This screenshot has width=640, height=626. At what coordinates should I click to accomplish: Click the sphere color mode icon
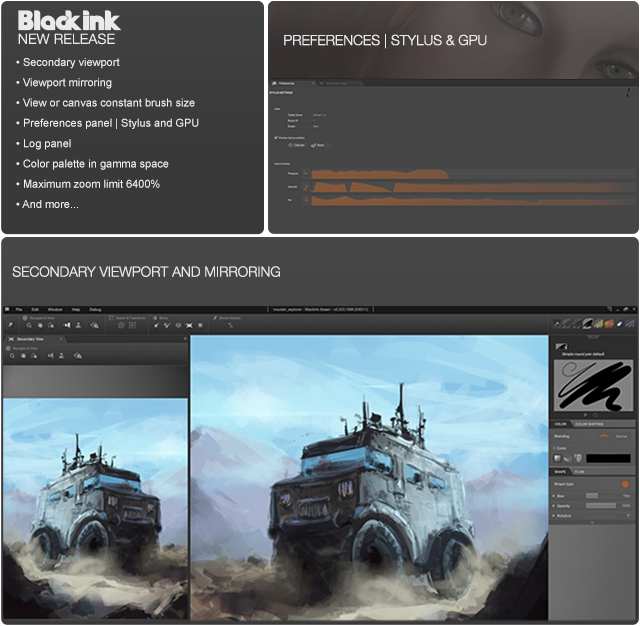click(x=568, y=458)
